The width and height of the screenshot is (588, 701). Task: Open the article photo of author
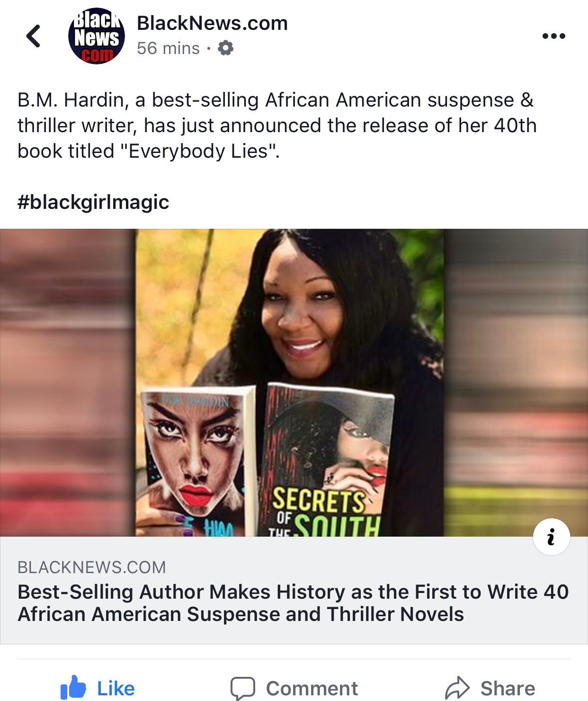point(294,383)
